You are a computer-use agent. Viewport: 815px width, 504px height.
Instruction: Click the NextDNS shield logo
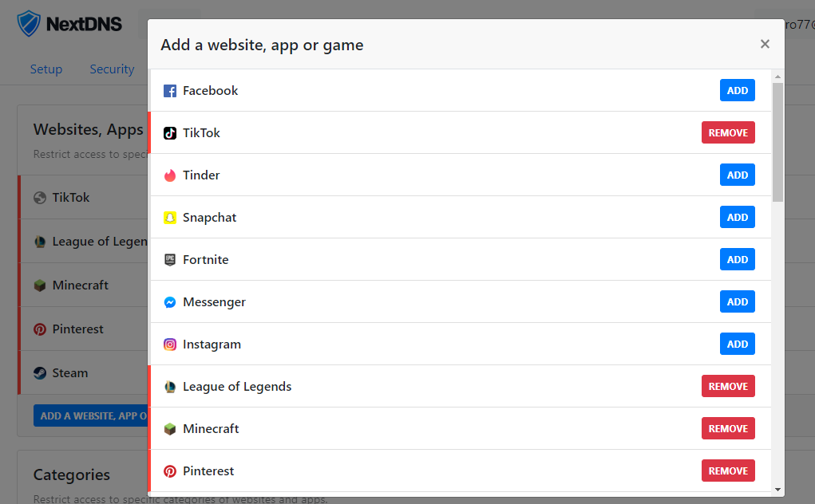coord(29,24)
